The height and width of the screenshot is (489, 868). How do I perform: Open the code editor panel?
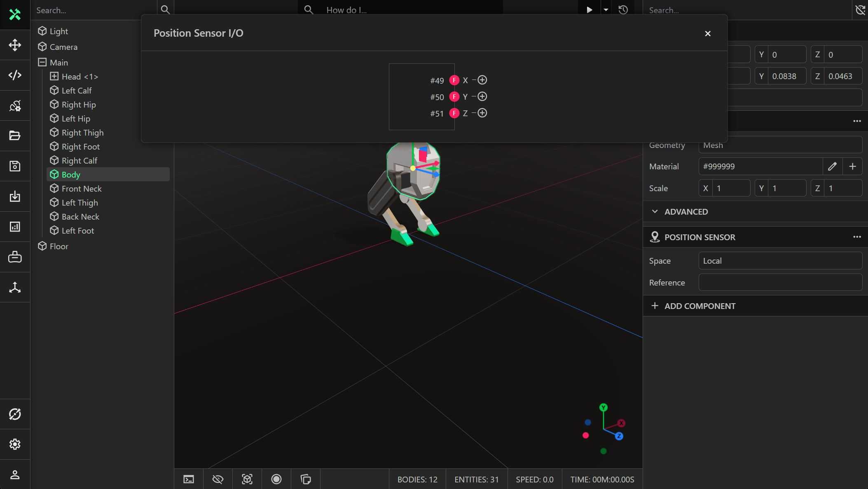[15, 75]
